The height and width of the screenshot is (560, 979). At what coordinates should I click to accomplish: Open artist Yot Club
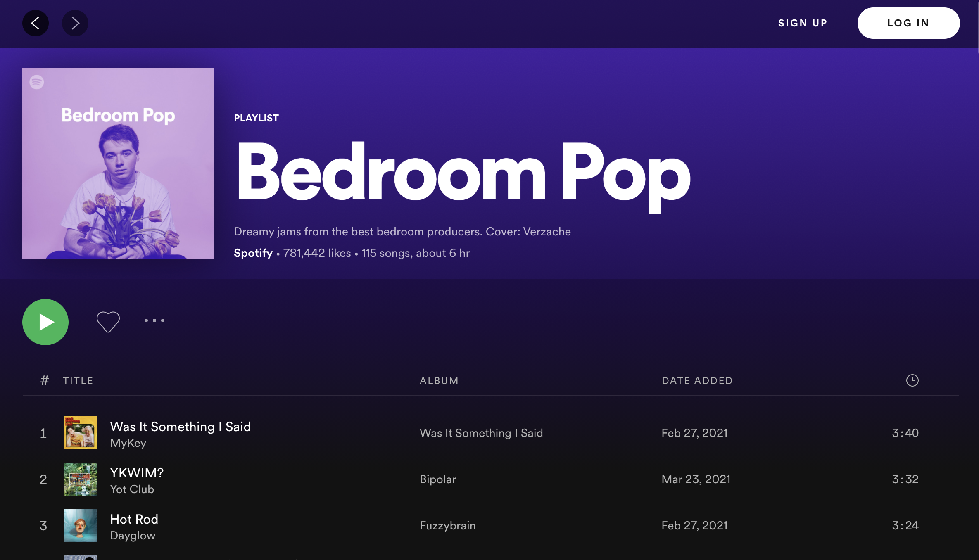(x=132, y=489)
